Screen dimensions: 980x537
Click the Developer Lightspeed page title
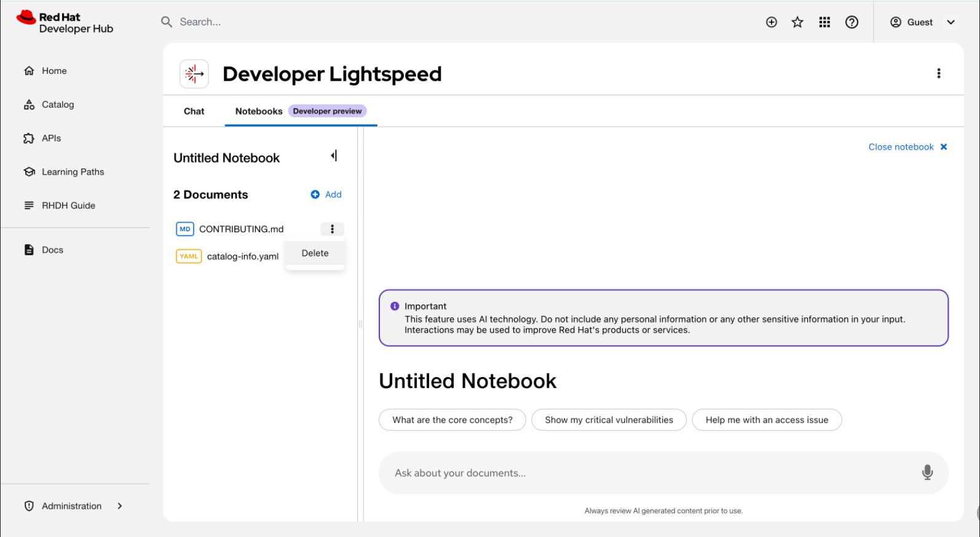(332, 74)
